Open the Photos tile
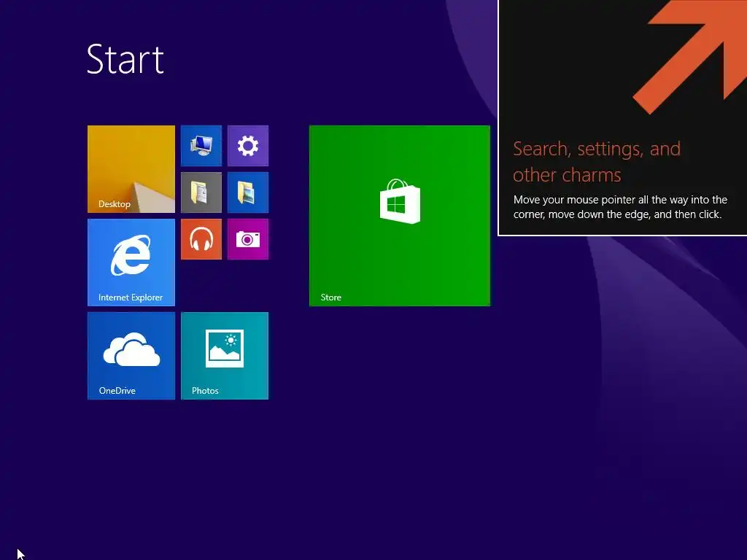The height and width of the screenshot is (560, 747). point(225,356)
